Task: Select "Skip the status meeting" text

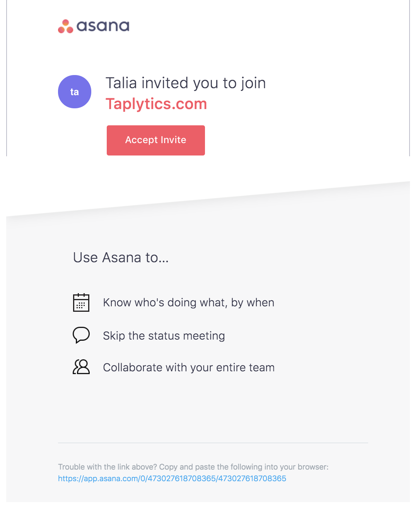Action: coord(164,336)
